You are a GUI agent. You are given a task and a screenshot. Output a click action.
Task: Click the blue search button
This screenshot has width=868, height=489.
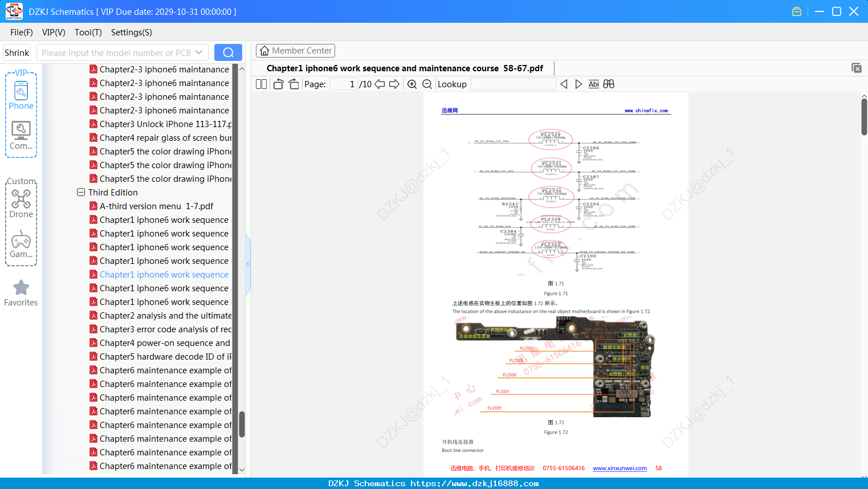(228, 52)
